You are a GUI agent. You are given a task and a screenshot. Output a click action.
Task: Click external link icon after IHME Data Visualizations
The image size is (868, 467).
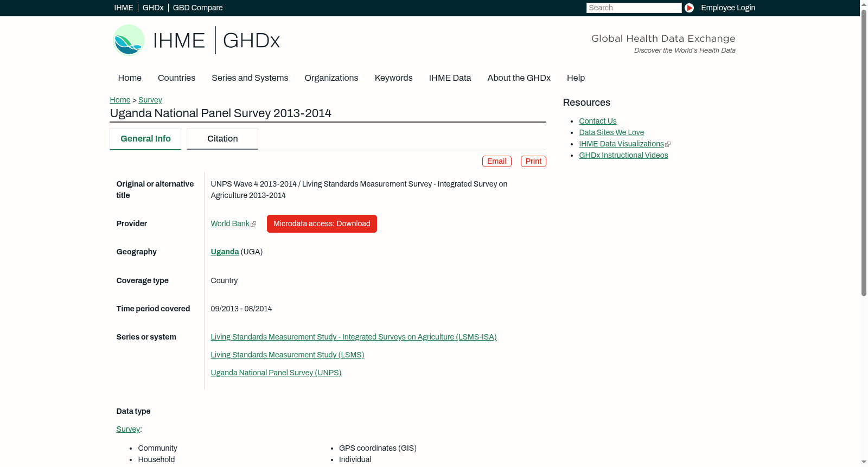668,144
